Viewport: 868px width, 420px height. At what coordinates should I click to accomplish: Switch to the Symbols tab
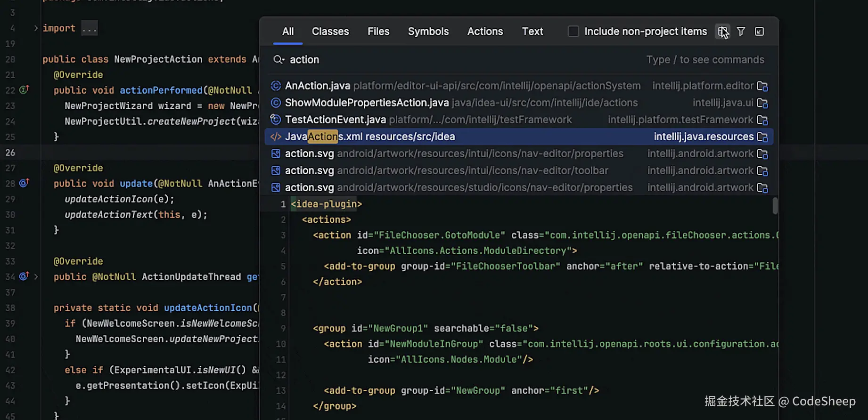pos(428,32)
